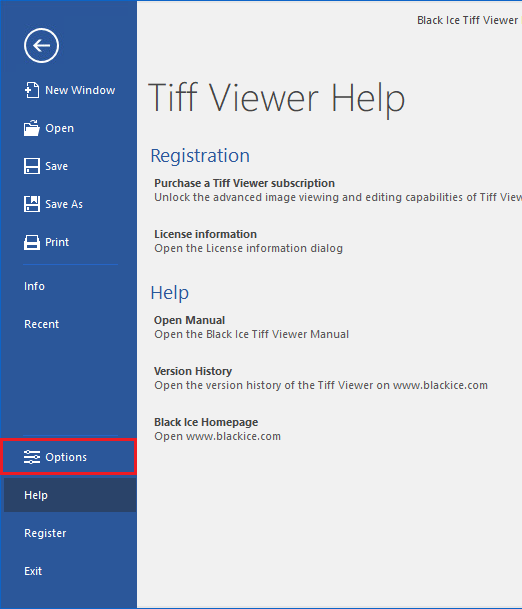
Task: Click the back arrow circle icon
Action: [x=41, y=45]
